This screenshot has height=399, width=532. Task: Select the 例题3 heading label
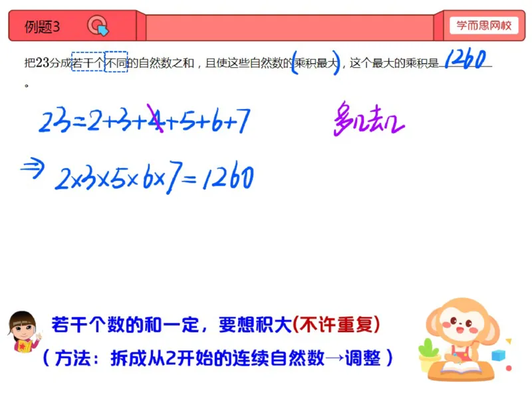coord(42,27)
